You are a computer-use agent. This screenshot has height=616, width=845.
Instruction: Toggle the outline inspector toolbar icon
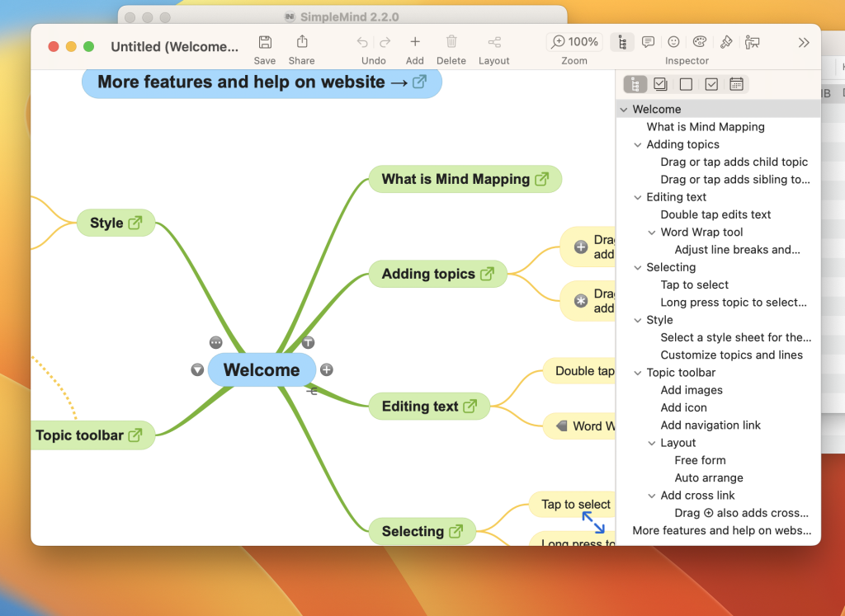[622, 42]
